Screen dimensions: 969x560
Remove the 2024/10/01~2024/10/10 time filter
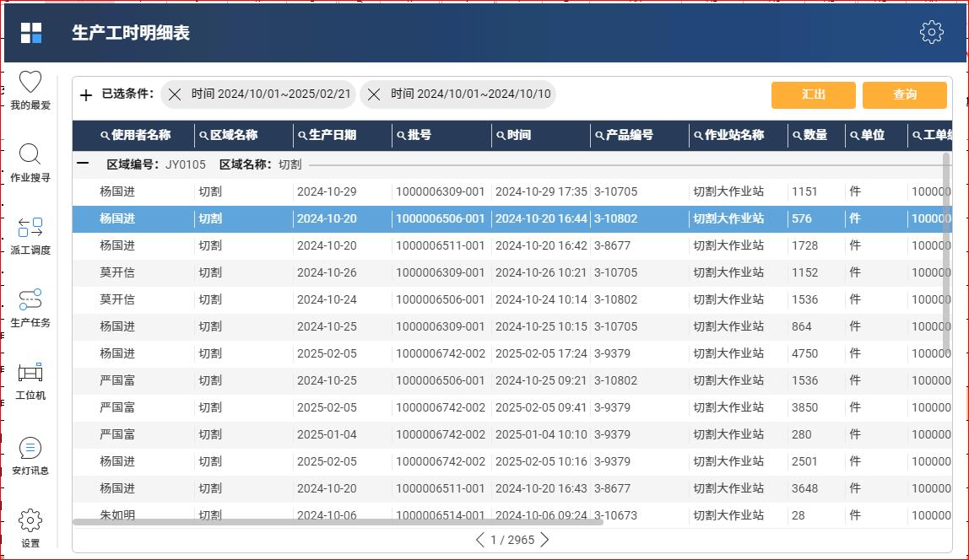374,94
